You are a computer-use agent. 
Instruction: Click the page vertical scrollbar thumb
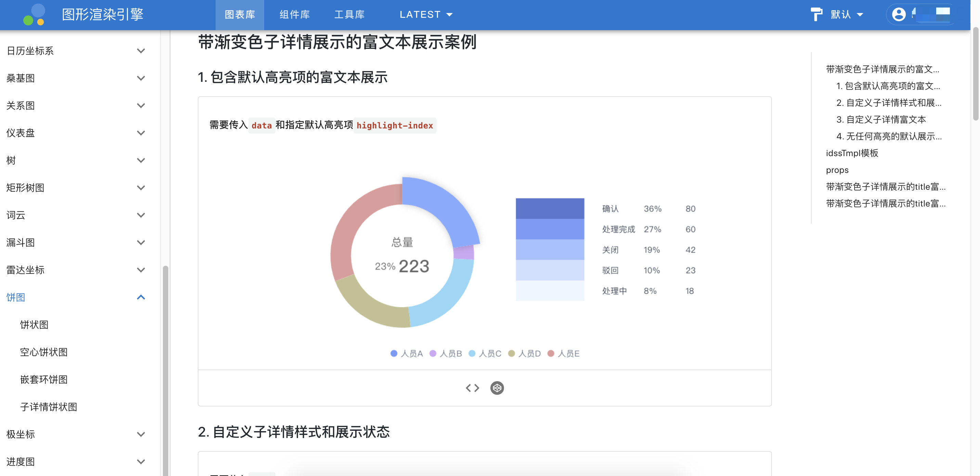[976, 74]
